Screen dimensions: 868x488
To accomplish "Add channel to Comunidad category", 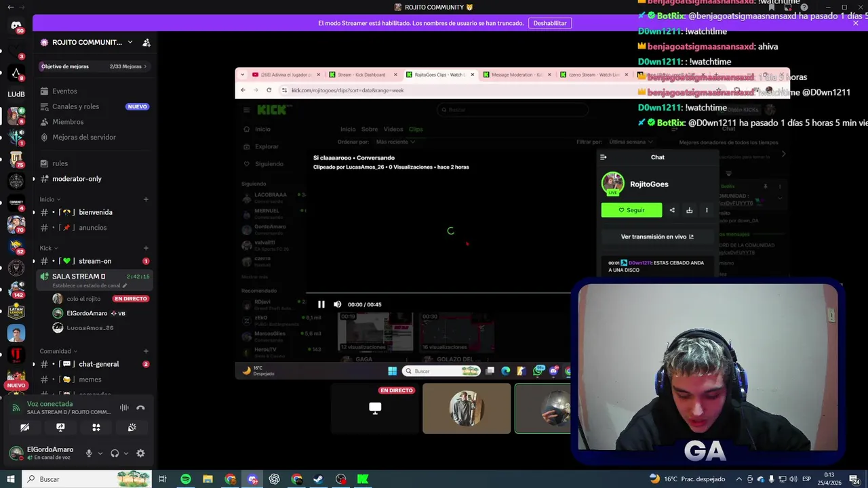I will coord(146,351).
